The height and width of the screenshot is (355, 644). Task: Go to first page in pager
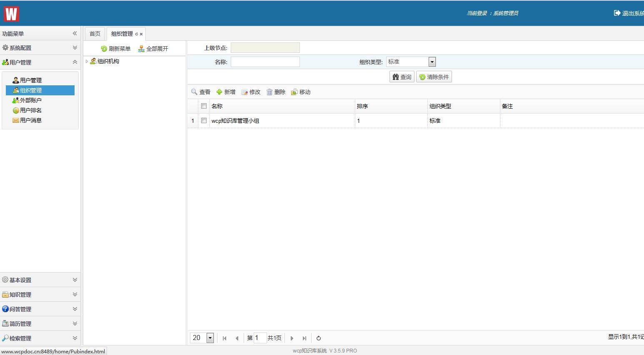(225, 338)
